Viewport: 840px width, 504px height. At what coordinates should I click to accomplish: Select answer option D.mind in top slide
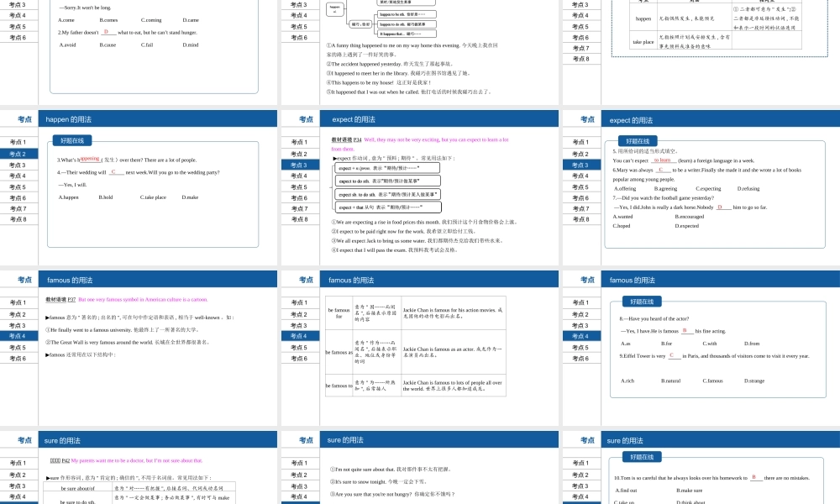190,45
